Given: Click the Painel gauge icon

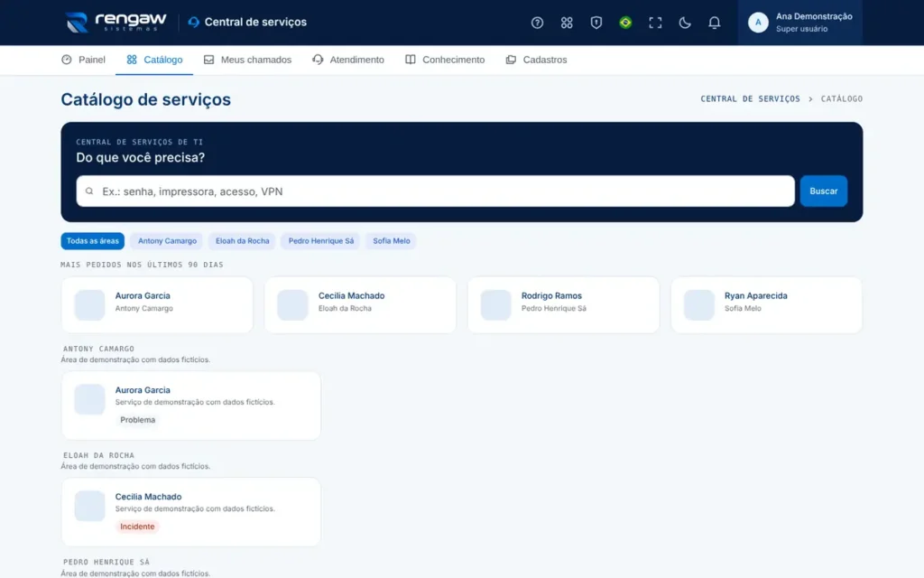Looking at the screenshot, I should [67, 60].
